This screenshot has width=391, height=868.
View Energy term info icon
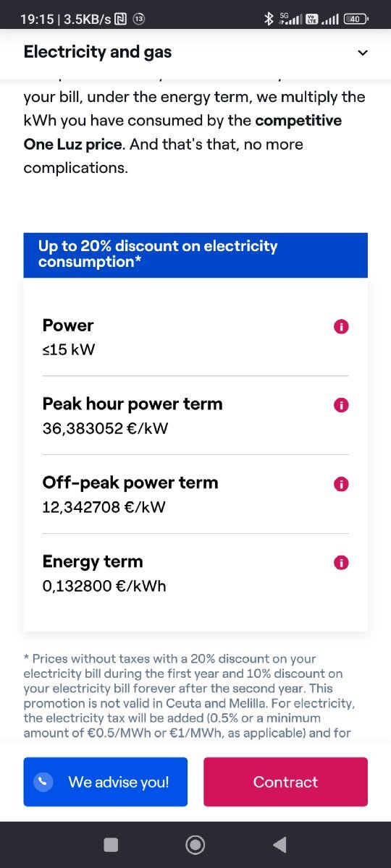(341, 563)
